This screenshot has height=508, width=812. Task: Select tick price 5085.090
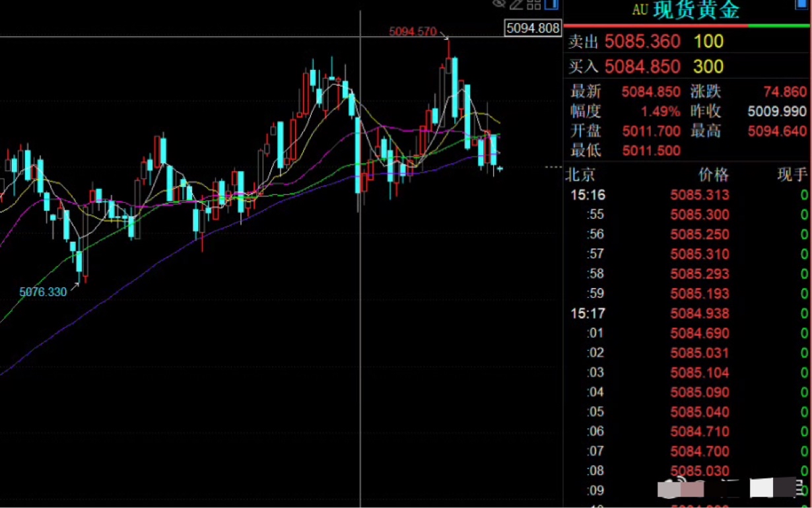tap(700, 392)
